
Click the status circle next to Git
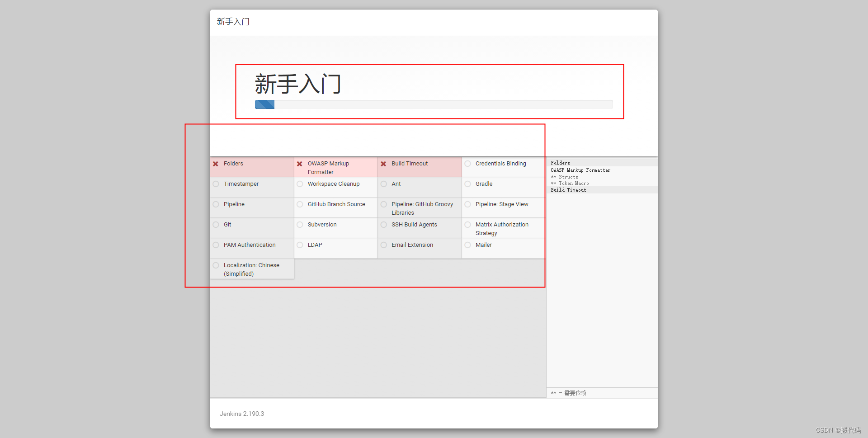click(x=216, y=225)
